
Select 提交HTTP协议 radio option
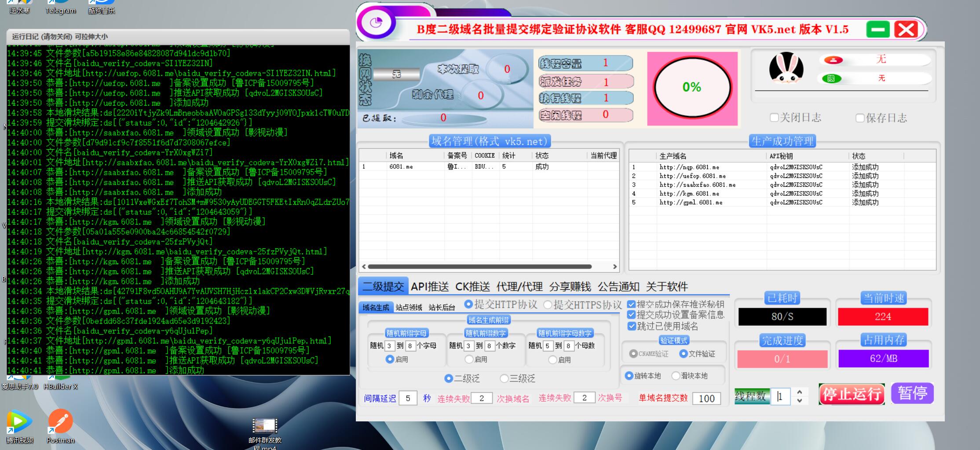[x=468, y=304]
